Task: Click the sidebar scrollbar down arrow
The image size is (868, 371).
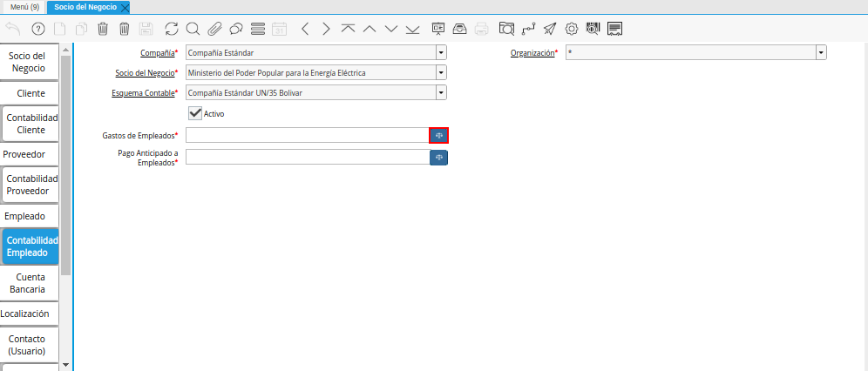Action: click(66, 365)
